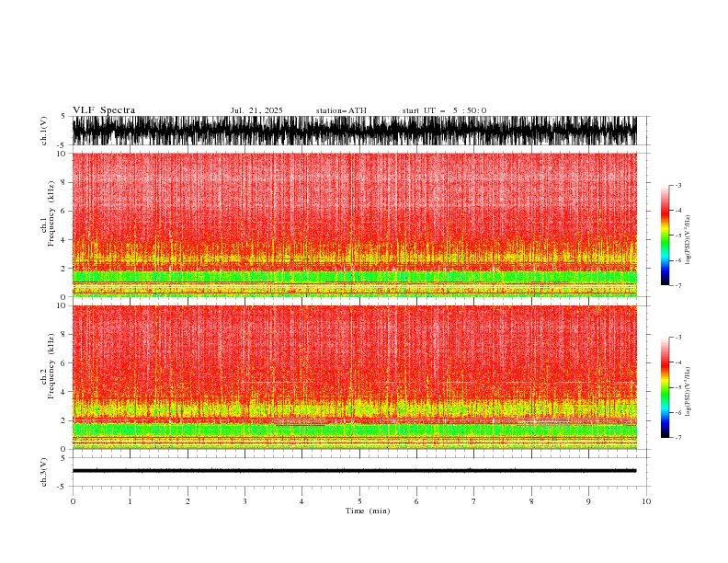Click the 4 kHz tick label on ch.1 axis
Screen dimensions: 728x563
pos(64,240)
